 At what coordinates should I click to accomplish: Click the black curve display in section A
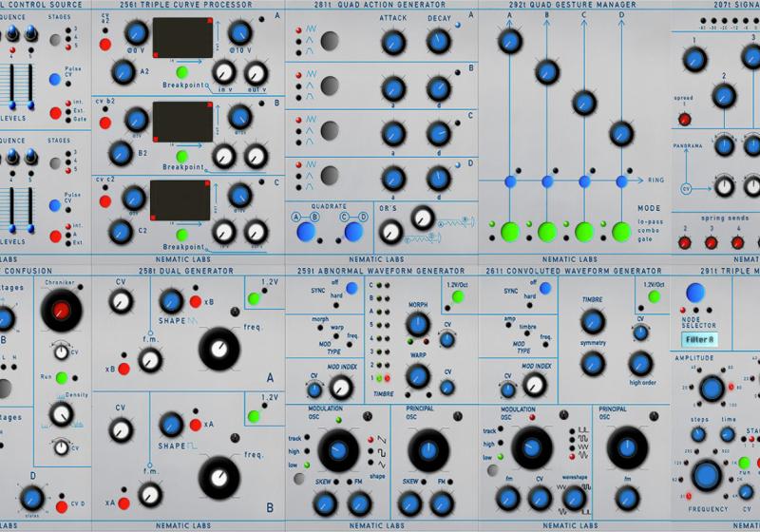coord(182,38)
